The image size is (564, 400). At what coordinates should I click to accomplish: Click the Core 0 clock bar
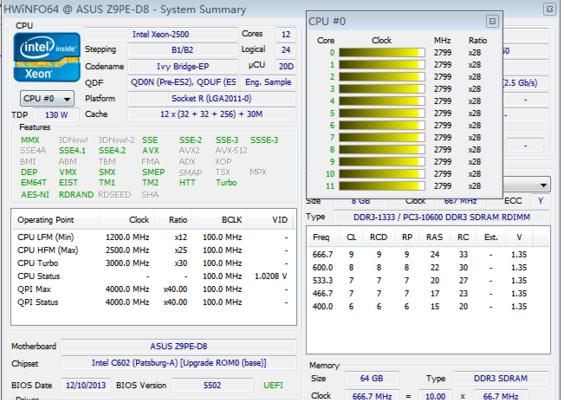click(382, 53)
